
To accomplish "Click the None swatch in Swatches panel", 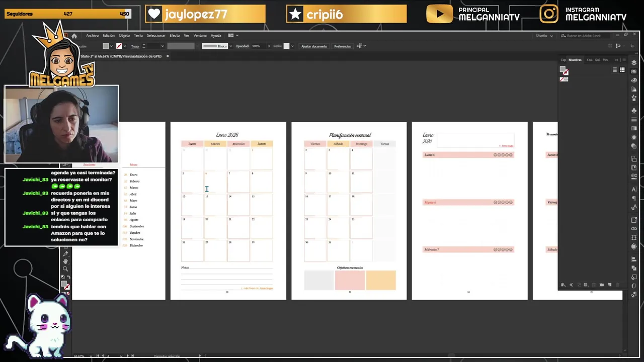I will 562,79.
